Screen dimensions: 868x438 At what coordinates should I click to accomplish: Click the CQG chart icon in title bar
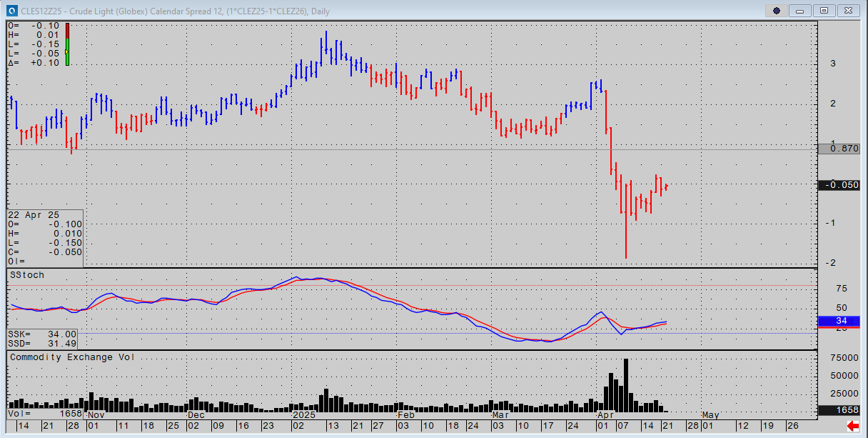tap(11, 10)
